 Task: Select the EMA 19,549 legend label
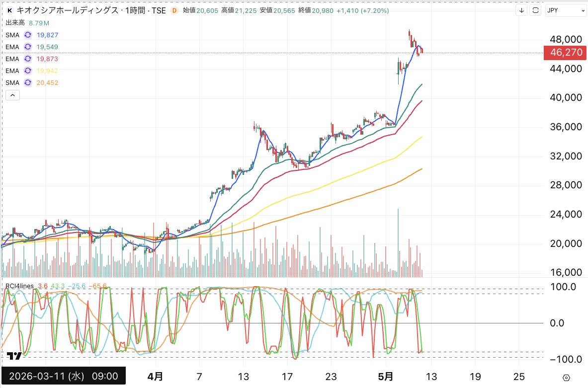[12, 47]
